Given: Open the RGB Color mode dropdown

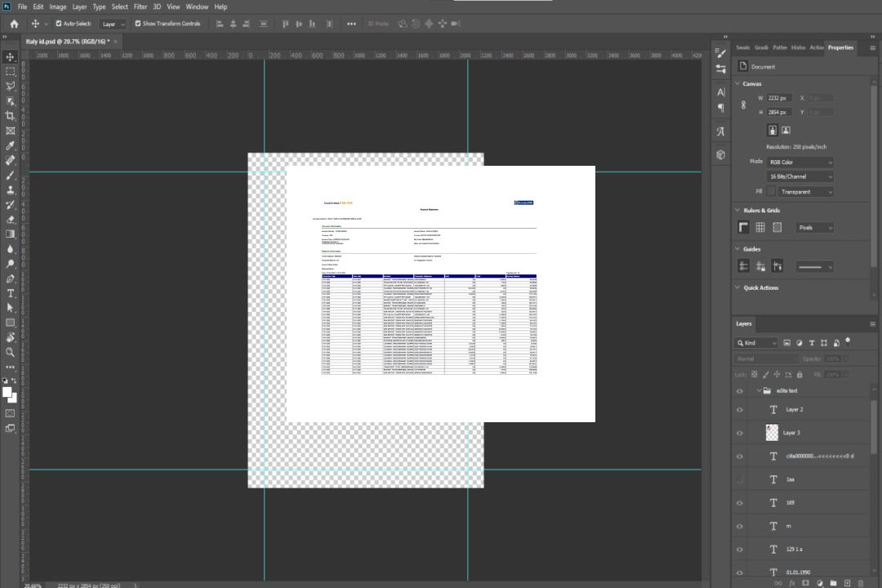Looking at the screenshot, I should tap(800, 163).
